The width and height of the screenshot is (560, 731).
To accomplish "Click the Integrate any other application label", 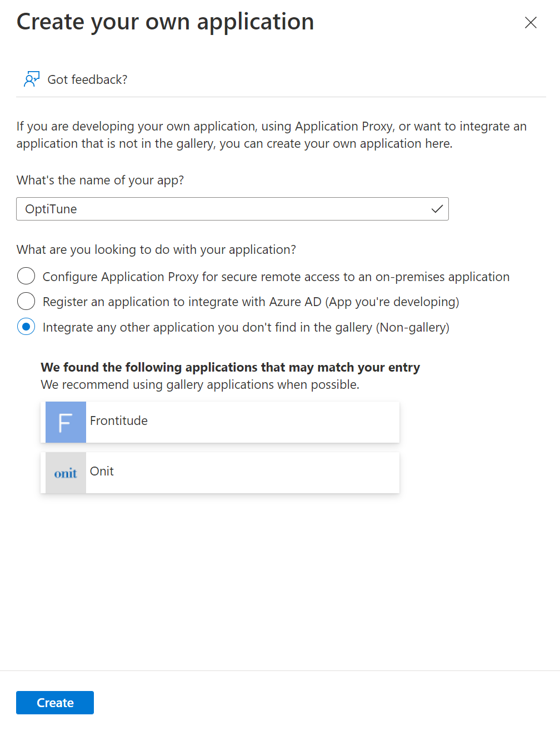I will coord(246,327).
